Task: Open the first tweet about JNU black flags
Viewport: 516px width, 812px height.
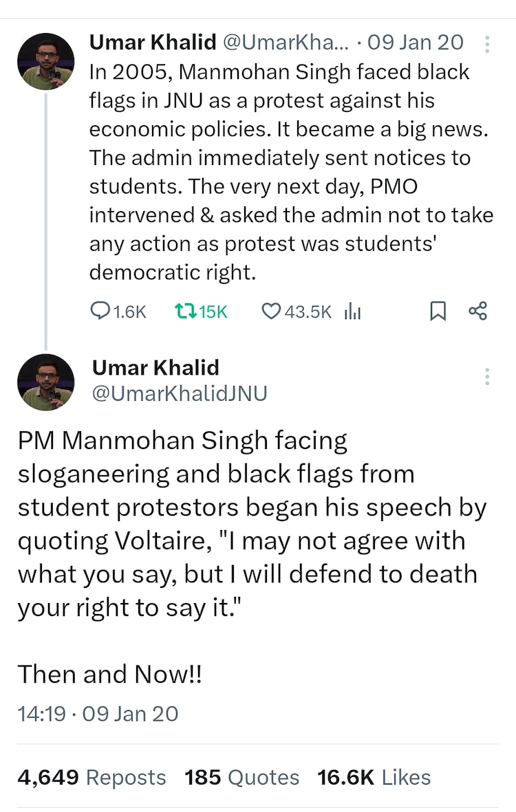Action: click(x=289, y=172)
